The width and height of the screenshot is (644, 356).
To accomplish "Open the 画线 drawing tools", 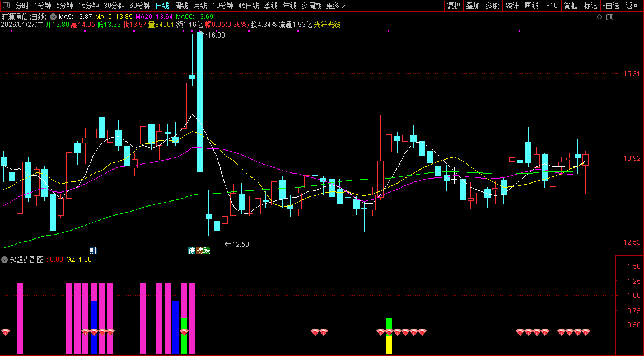I will pyautogui.click(x=532, y=6).
